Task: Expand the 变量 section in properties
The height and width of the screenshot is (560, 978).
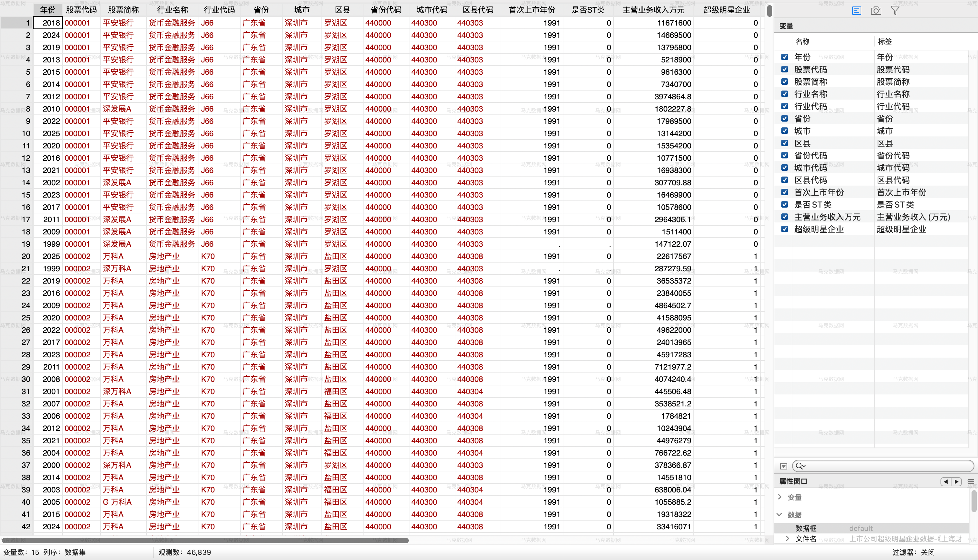Action: click(780, 497)
